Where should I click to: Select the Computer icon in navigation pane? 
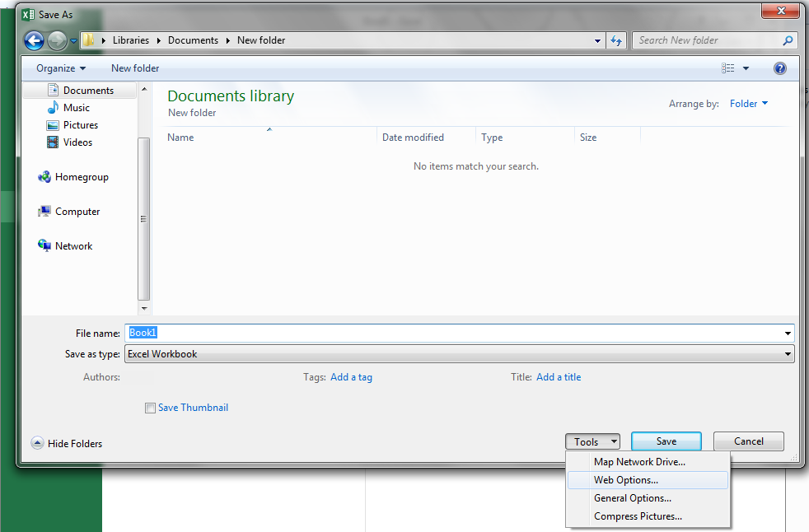(x=44, y=212)
